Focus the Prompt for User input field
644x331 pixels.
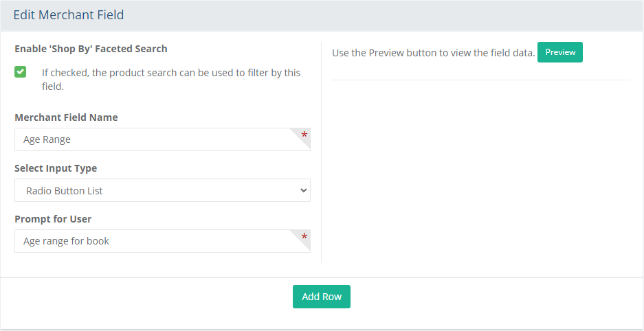[x=162, y=241]
